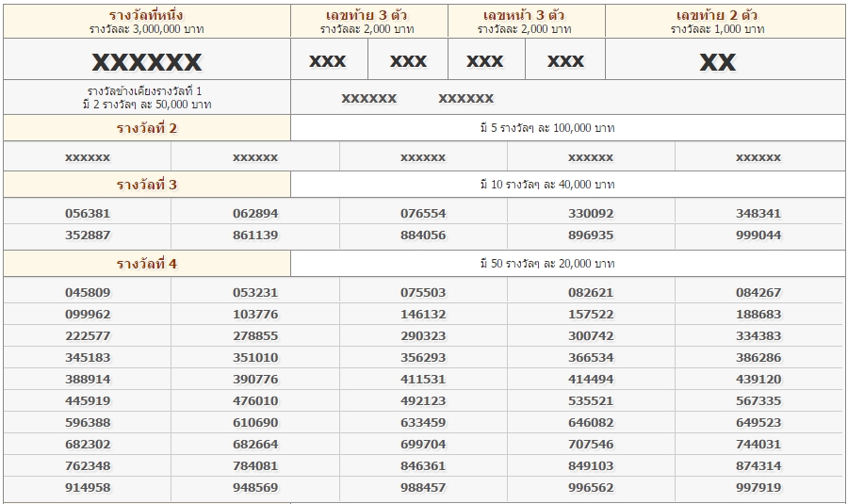Select the มี 50 รางวัลๆ ละ 20,000 บาท text
This screenshot has width=848, height=504.
(547, 264)
